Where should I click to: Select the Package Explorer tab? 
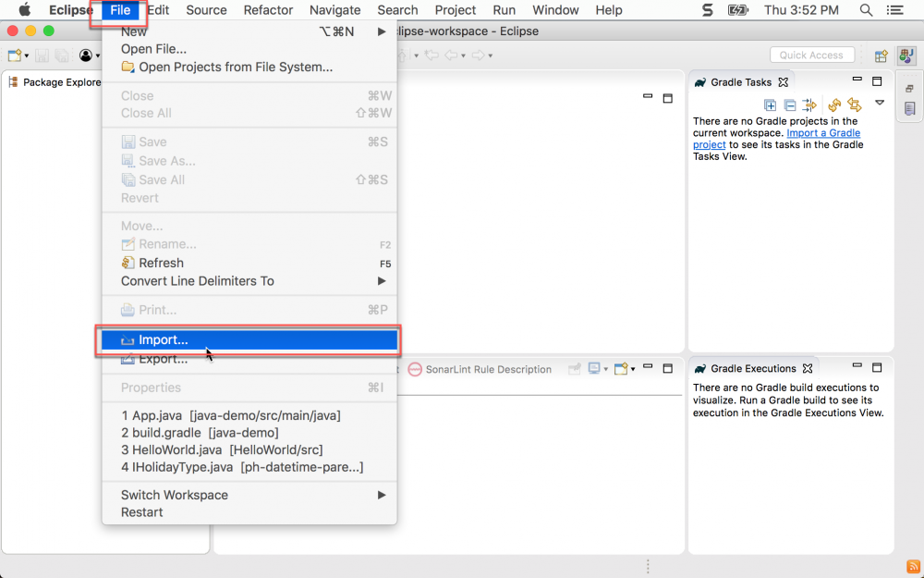[x=55, y=82]
